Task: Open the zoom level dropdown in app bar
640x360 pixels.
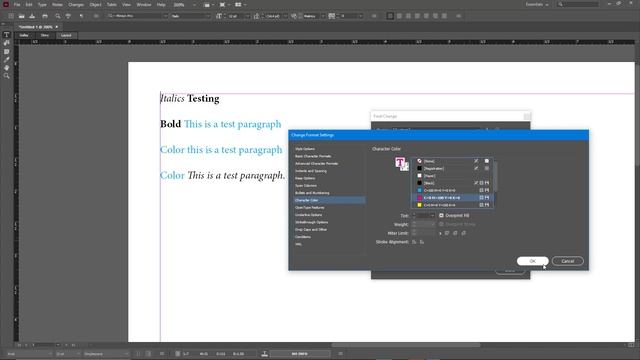Action: (194, 5)
